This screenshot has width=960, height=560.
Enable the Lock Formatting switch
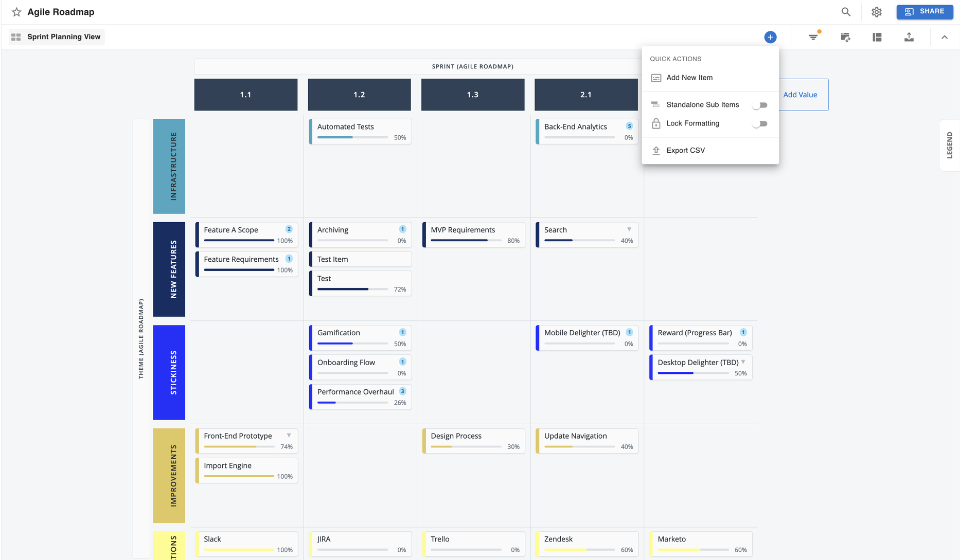pos(760,124)
